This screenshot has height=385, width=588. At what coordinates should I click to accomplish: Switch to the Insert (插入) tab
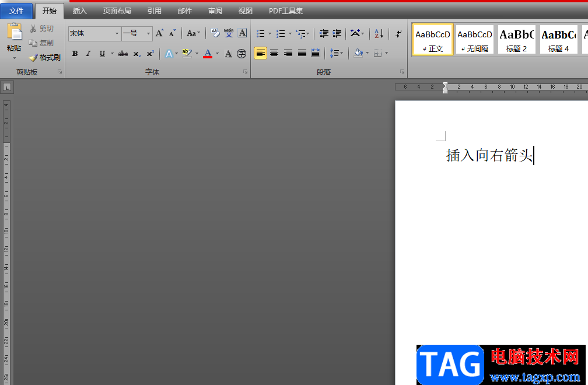(79, 11)
